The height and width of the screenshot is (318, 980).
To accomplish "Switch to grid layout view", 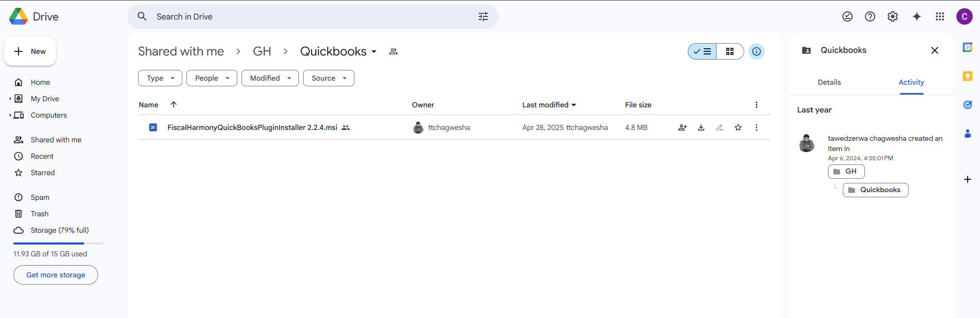I will point(730,51).
